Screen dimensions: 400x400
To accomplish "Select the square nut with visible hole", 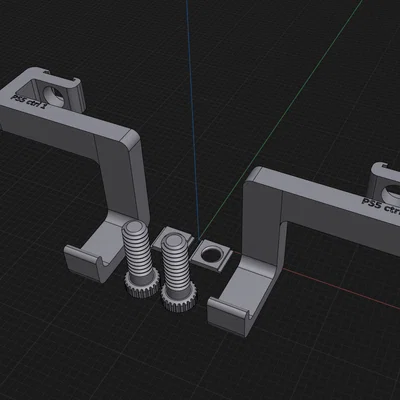I will click(x=211, y=255).
